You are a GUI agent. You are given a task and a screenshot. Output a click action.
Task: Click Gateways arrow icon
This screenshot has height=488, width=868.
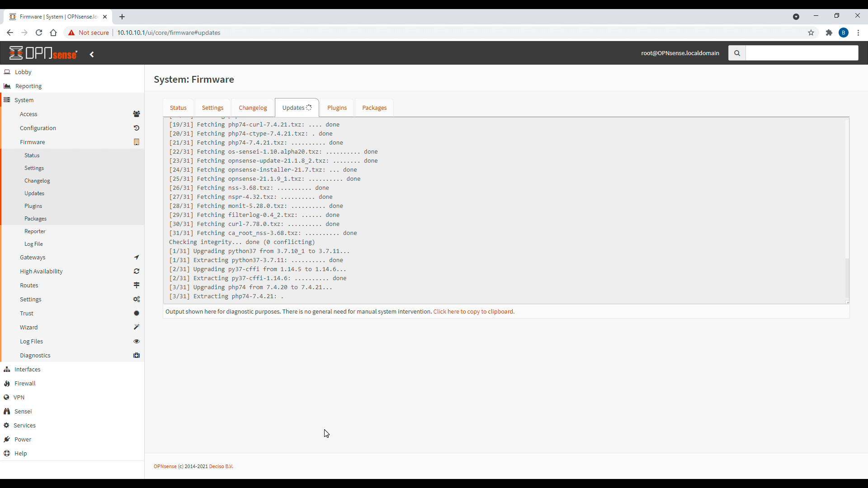137,258
